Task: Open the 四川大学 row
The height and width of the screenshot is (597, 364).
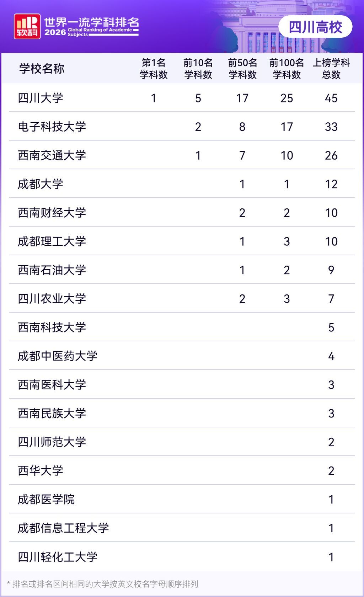Action: [x=182, y=98]
